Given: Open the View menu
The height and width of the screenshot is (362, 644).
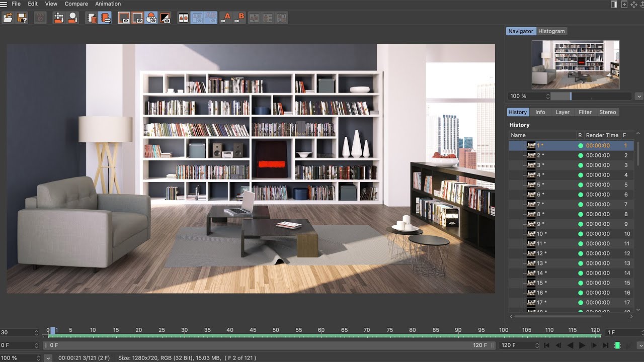Looking at the screenshot, I should click(51, 4).
